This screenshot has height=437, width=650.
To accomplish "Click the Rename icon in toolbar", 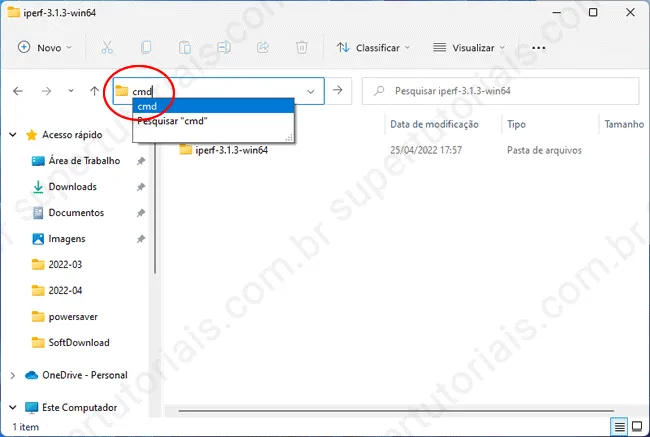I will coord(224,47).
